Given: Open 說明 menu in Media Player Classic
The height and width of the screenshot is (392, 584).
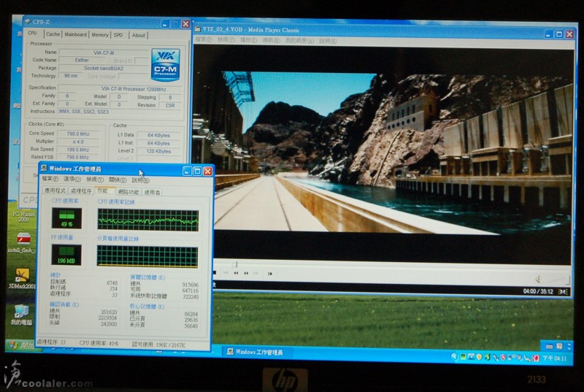Looking at the screenshot, I should tap(328, 41).
